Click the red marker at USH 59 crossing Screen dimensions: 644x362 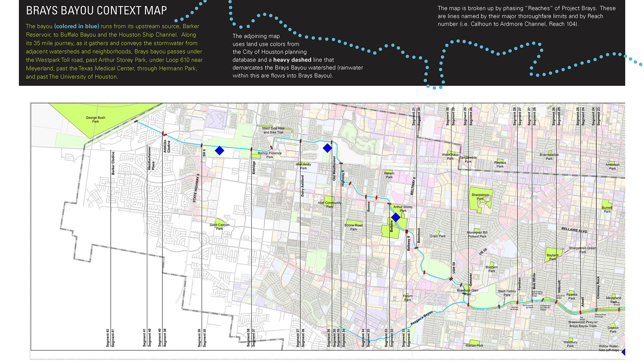pyautogui.click(x=451, y=279)
